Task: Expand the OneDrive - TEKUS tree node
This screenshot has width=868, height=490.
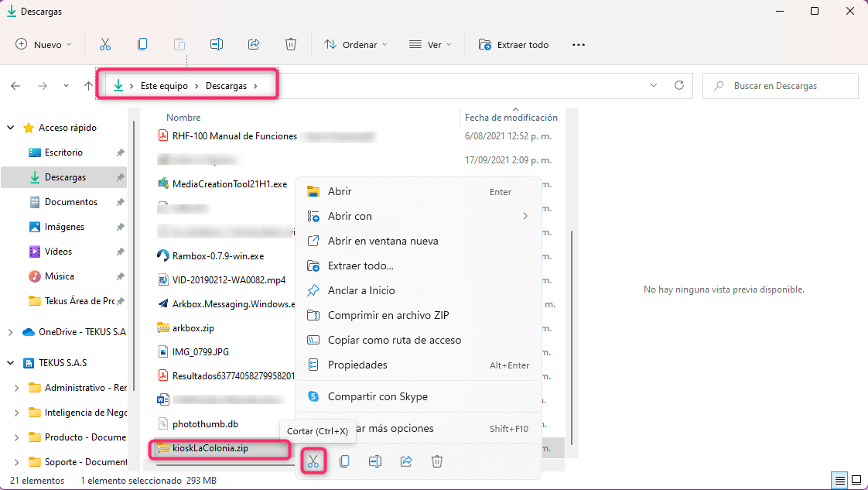Action: 10,332
